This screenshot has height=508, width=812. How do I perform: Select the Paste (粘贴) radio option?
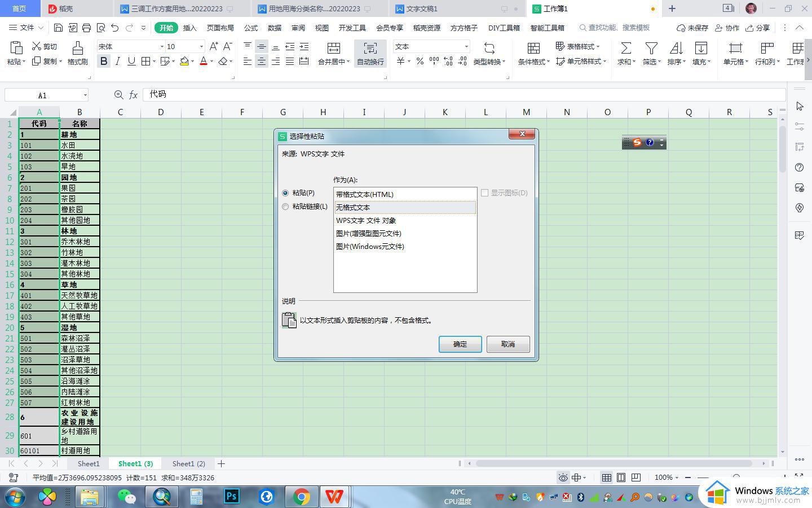(285, 193)
